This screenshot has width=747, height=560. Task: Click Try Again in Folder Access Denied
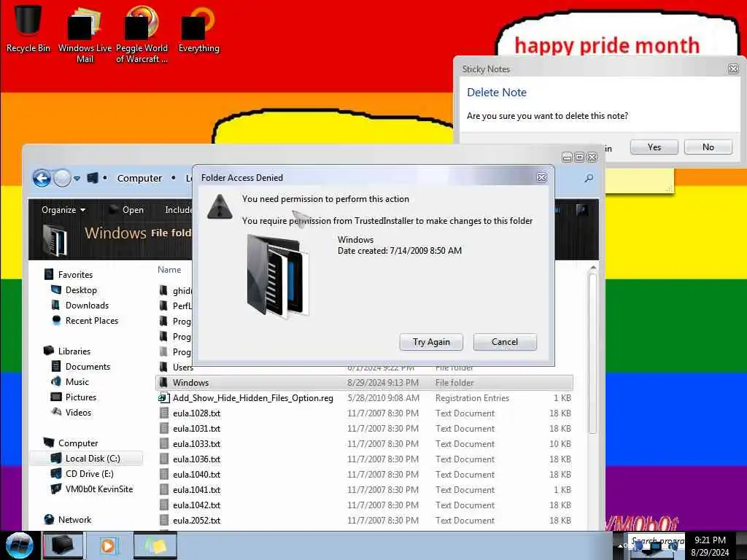tap(431, 342)
